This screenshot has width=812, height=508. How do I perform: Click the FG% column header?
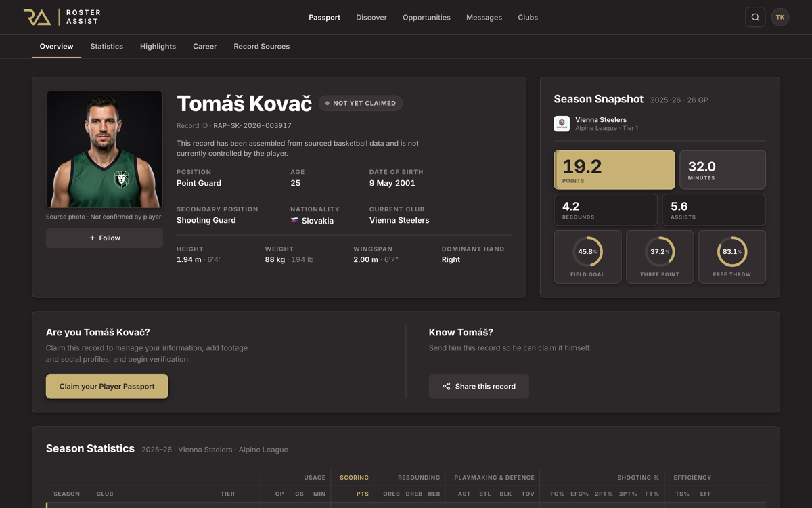pyautogui.click(x=557, y=494)
